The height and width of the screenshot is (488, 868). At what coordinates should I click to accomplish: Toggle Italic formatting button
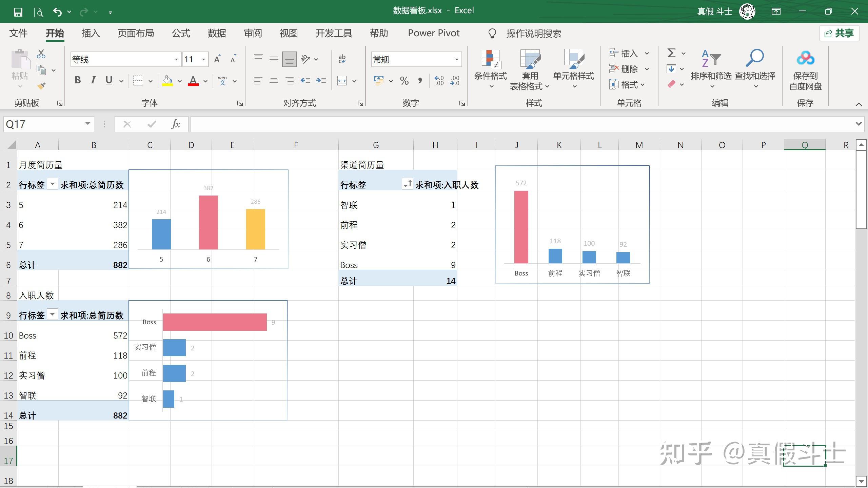(93, 80)
